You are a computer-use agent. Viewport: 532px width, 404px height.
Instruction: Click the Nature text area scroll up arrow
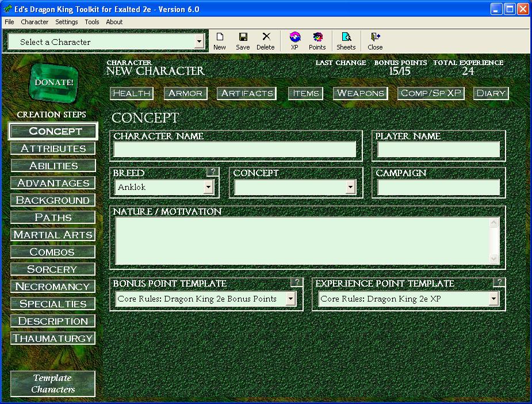[x=494, y=222]
